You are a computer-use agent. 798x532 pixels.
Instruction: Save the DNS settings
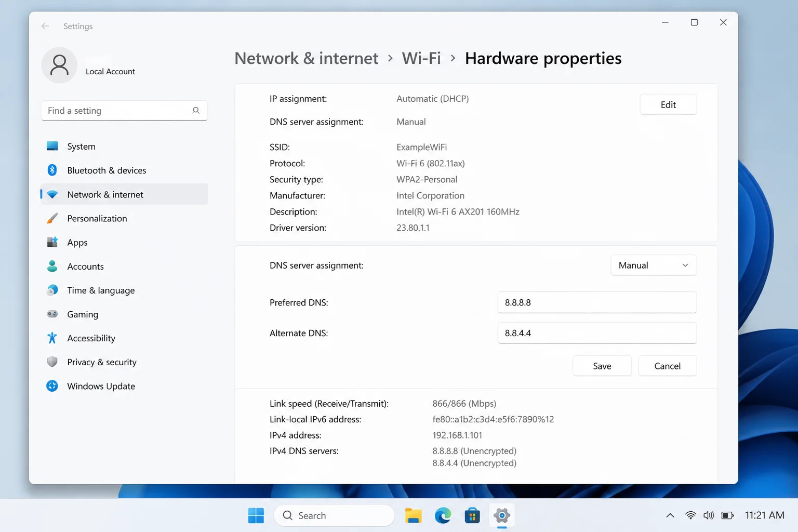[602, 366]
